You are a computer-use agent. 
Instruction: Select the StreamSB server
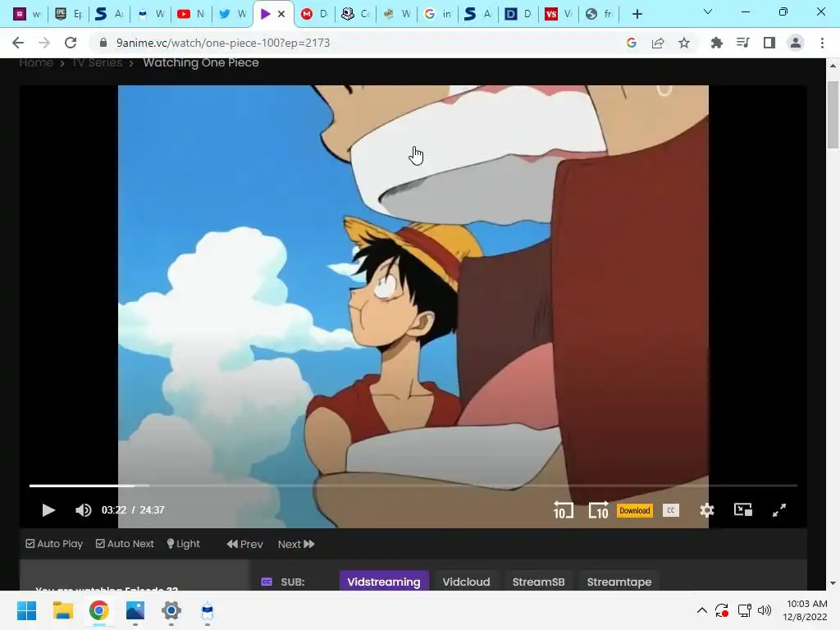coord(538,582)
